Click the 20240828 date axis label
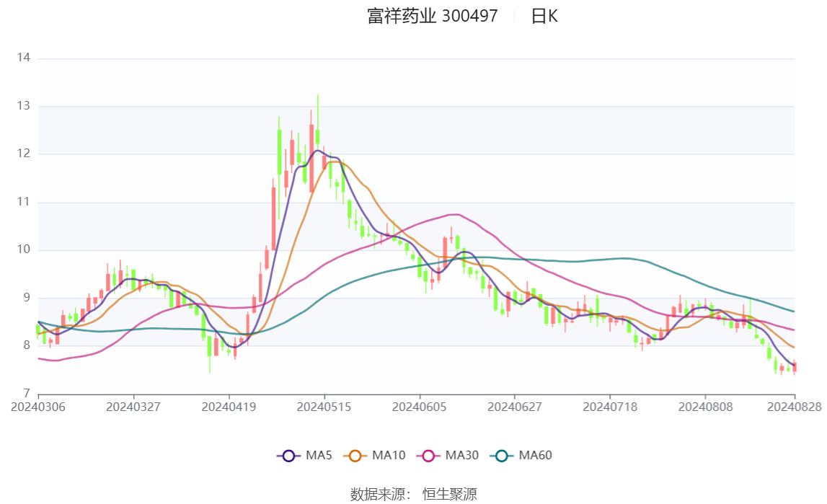Screen dimensions: 827x504 click(x=795, y=407)
